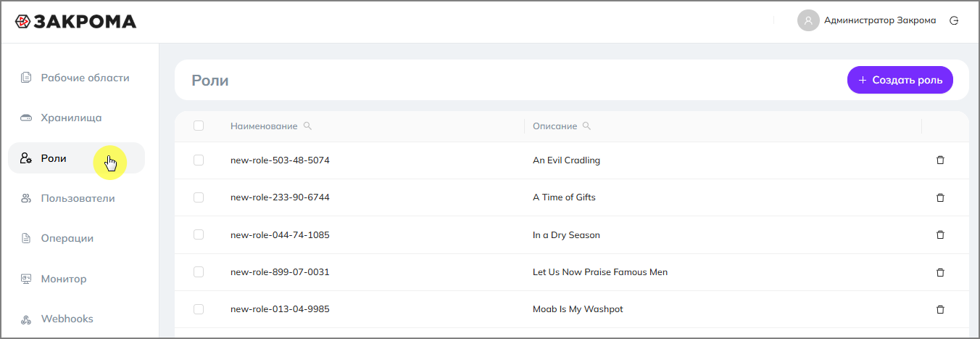Click the Закрома logo
This screenshot has width=980, height=339.
coord(75,22)
